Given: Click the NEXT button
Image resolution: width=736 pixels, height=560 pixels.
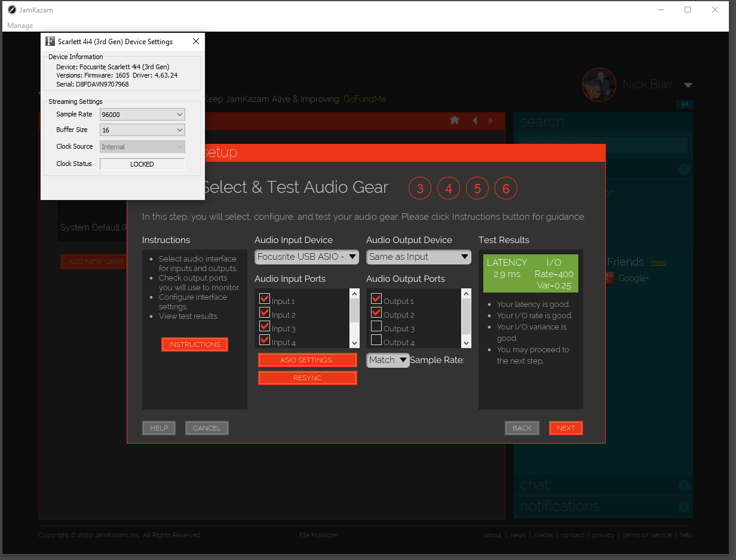Looking at the screenshot, I should tap(566, 428).
